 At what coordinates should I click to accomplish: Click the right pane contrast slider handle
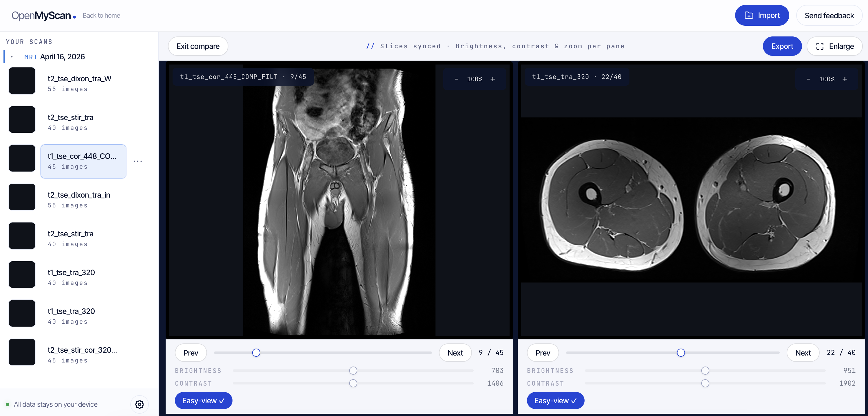[x=705, y=383]
